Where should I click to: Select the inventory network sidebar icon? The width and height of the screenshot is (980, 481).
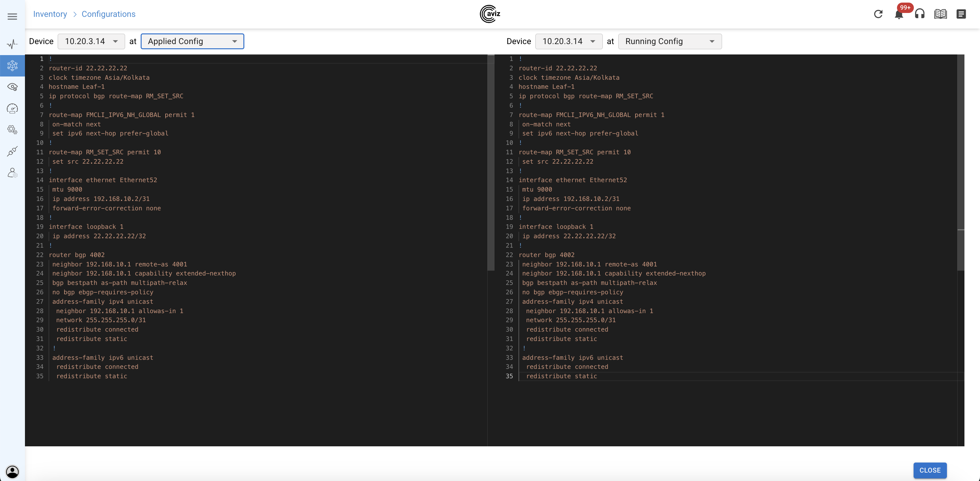click(12, 65)
